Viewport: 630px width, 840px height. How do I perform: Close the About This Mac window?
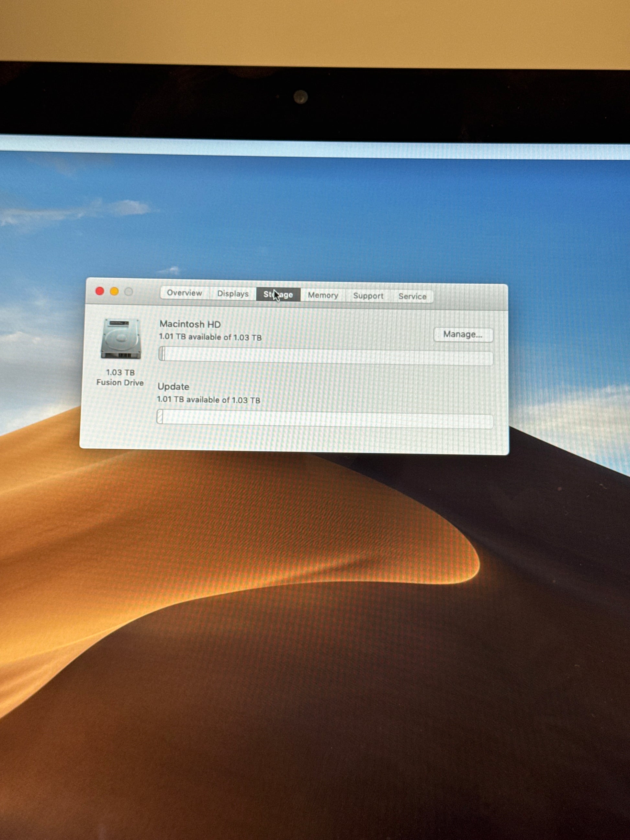point(100,291)
